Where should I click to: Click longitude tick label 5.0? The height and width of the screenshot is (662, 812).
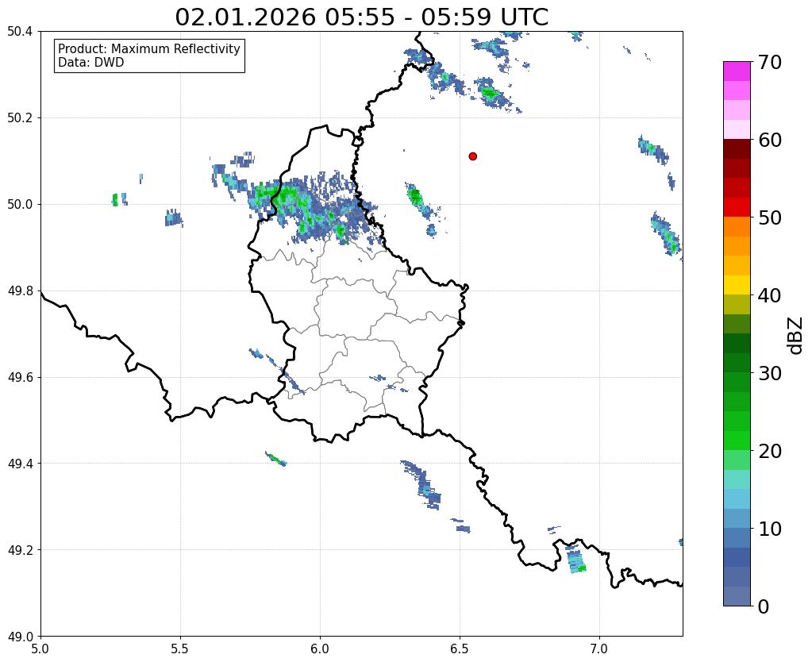(x=40, y=649)
